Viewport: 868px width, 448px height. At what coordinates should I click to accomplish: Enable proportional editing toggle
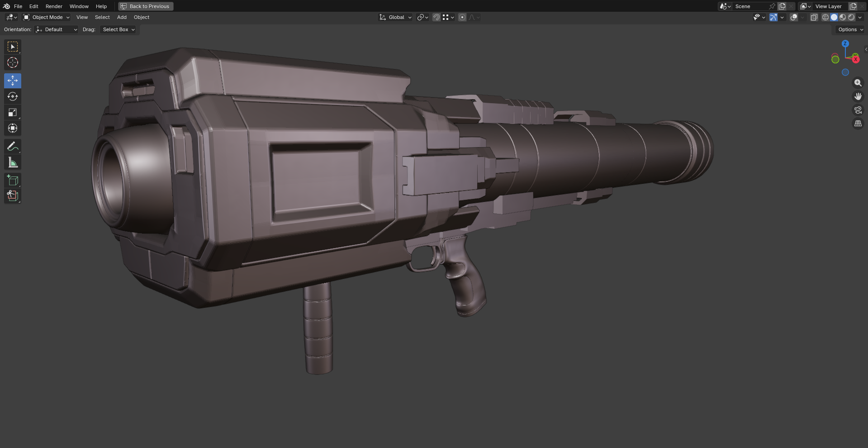click(462, 17)
